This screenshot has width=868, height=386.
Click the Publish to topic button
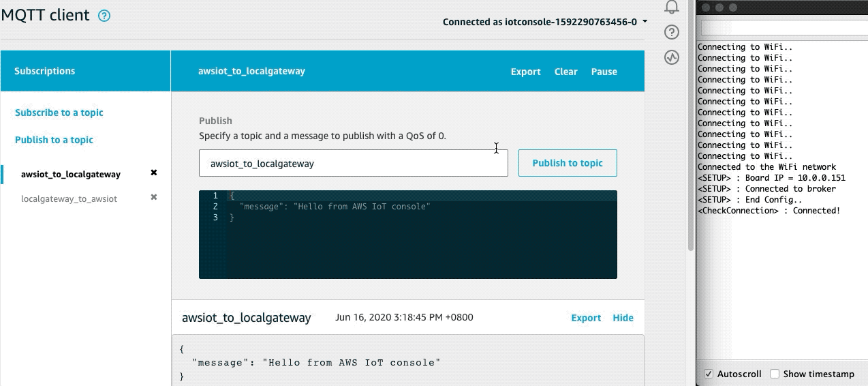coord(568,163)
